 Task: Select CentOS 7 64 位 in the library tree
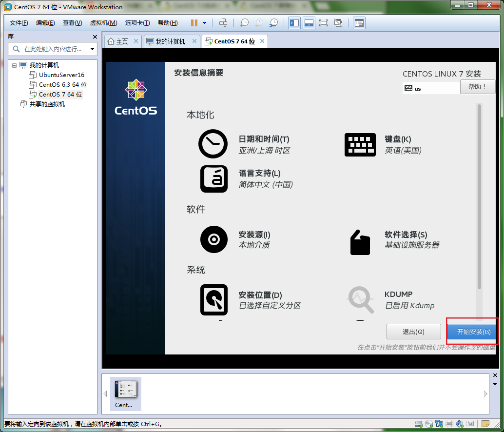[60, 95]
